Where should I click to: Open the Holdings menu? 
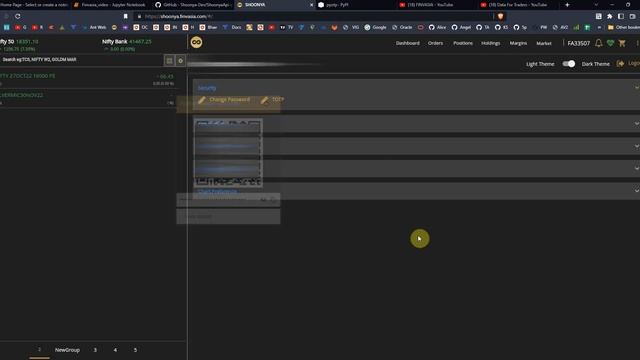(491, 43)
